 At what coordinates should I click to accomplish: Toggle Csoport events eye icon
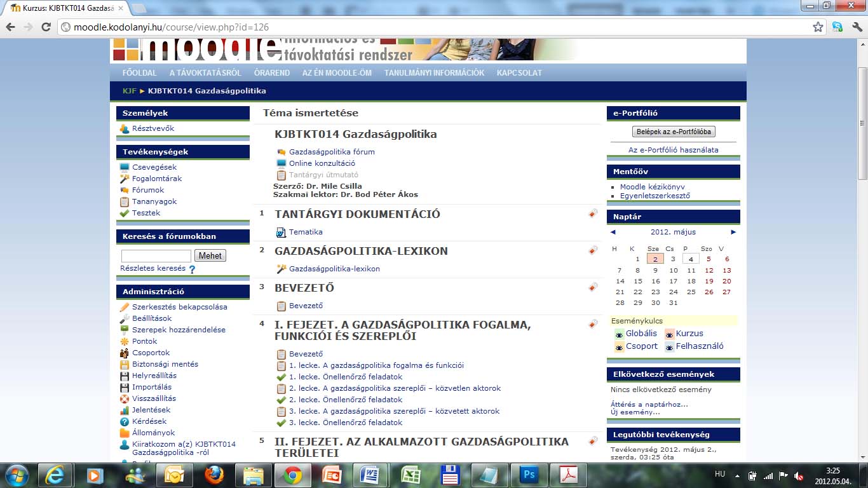(619, 347)
